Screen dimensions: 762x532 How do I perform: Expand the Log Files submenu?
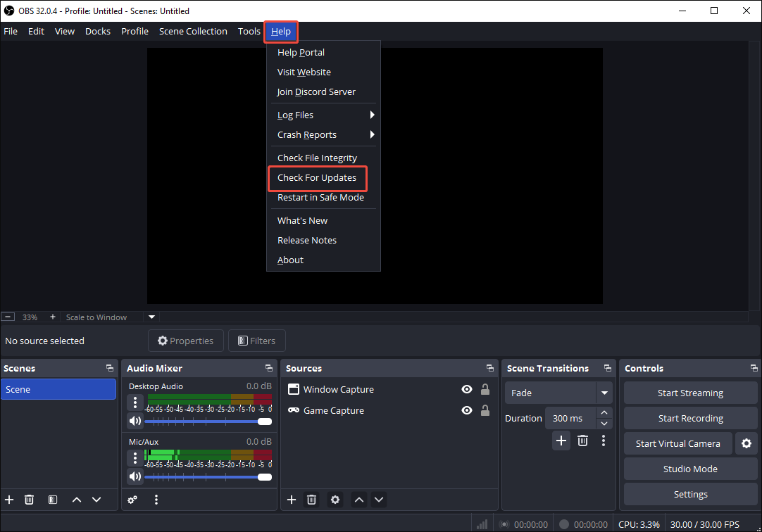(324, 115)
